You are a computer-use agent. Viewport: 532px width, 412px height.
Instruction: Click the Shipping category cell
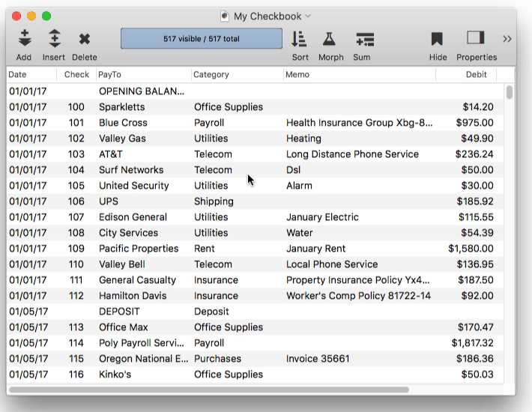click(x=214, y=201)
